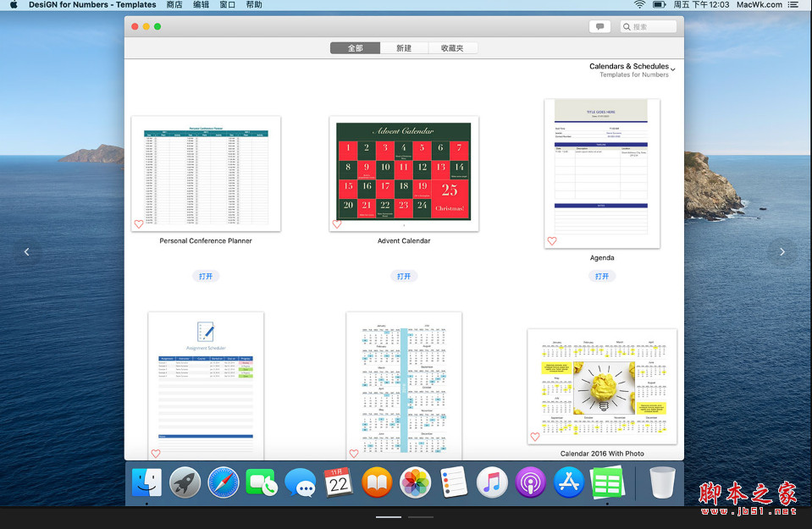812x529 pixels.
Task: Switch to the 新建 tab
Action: coord(404,48)
